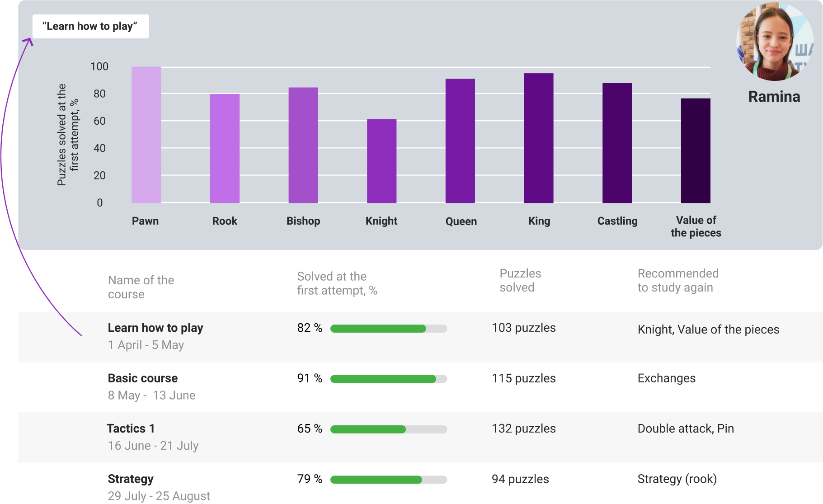Click the Tactics 1 65% progress bar
The image size is (823, 504).
click(x=389, y=429)
